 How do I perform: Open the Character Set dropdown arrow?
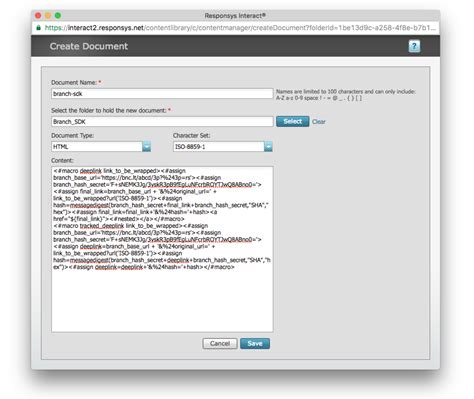268,147
